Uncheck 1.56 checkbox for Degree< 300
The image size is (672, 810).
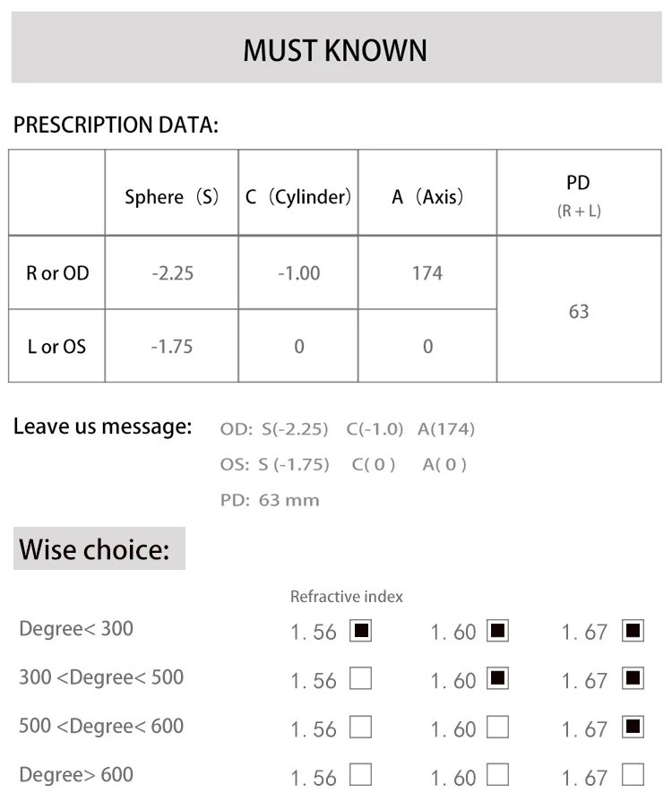(360, 631)
